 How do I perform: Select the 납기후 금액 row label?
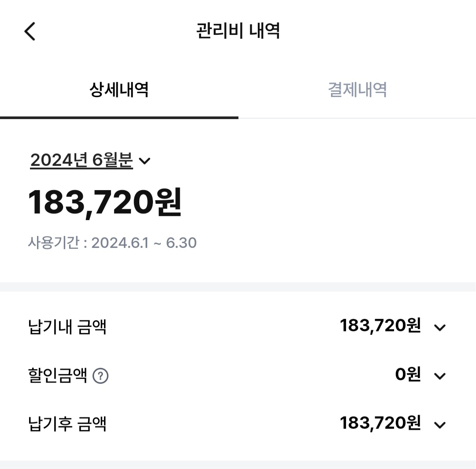(67, 424)
